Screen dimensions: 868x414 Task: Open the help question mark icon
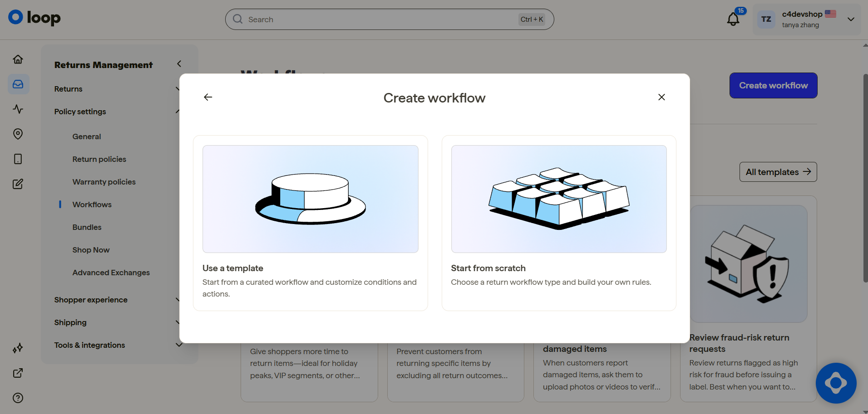[18, 398]
